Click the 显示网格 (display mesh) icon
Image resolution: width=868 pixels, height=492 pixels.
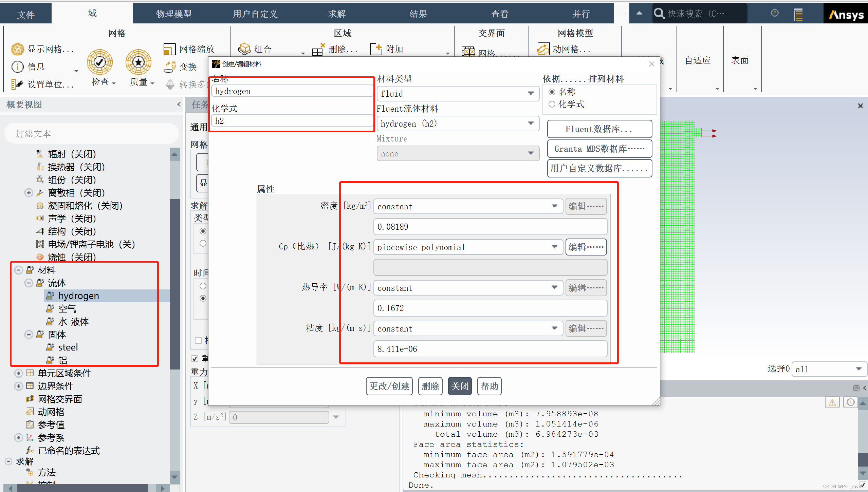[17, 49]
